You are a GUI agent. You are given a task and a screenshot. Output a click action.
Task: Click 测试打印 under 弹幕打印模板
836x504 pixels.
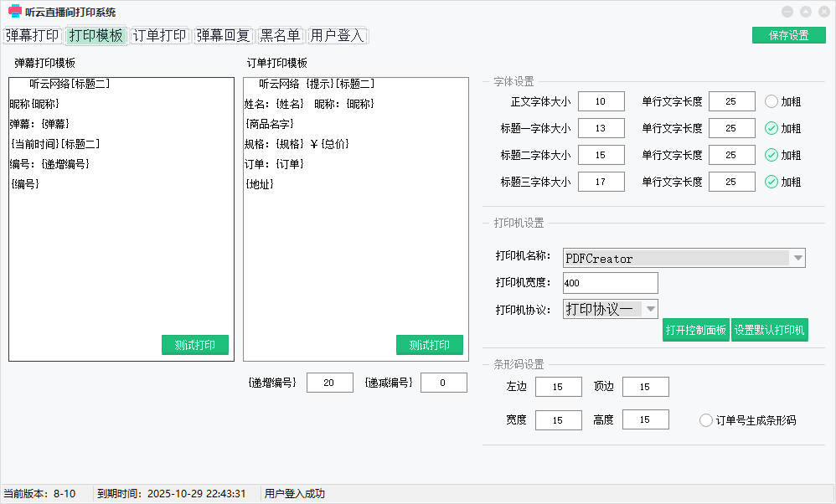tap(195, 345)
